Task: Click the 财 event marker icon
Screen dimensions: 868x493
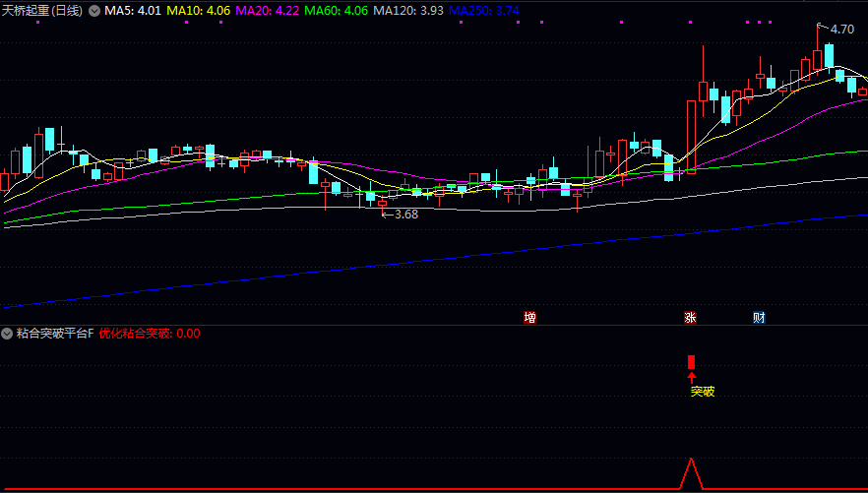Action: pos(759,317)
